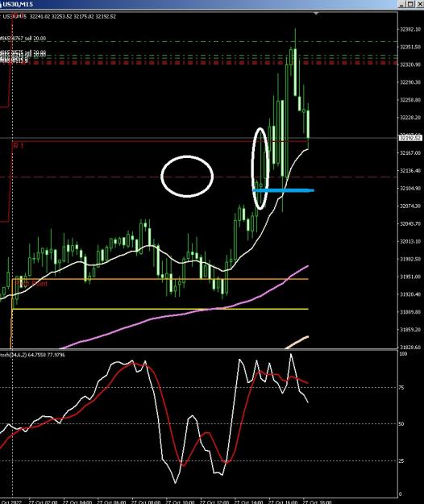
Task: Click the Pivot Point label text
Action: [x=31, y=284]
